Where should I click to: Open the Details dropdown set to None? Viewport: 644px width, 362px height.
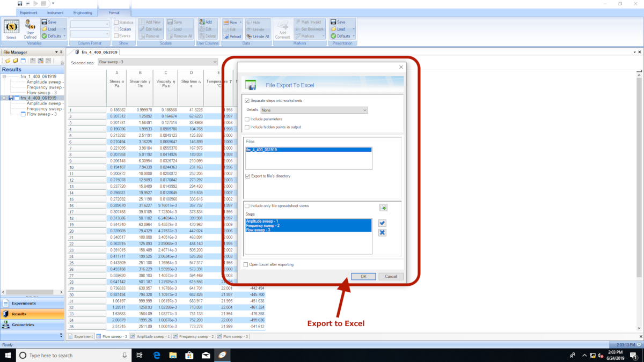[x=314, y=110]
